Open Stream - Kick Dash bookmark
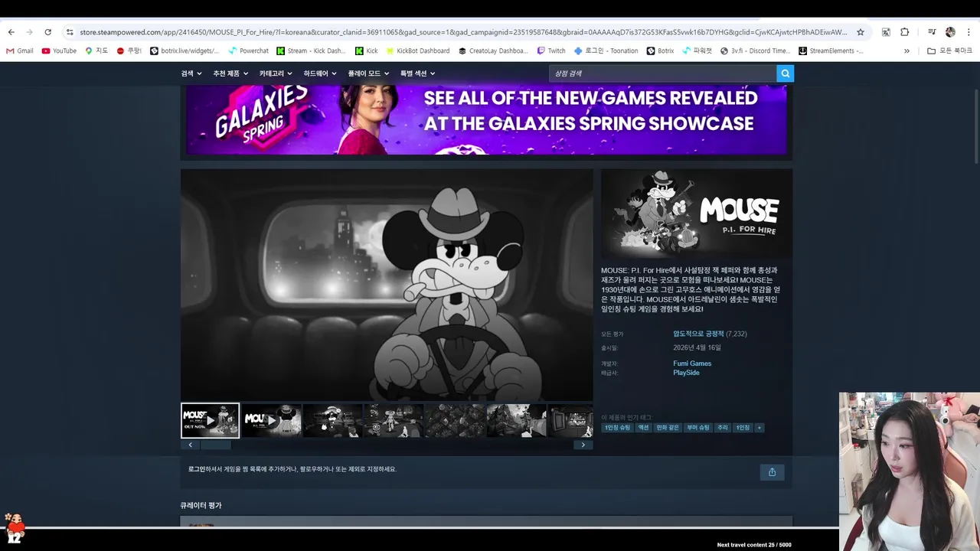The height and width of the screenshot is (551, 980). [311, 51]
